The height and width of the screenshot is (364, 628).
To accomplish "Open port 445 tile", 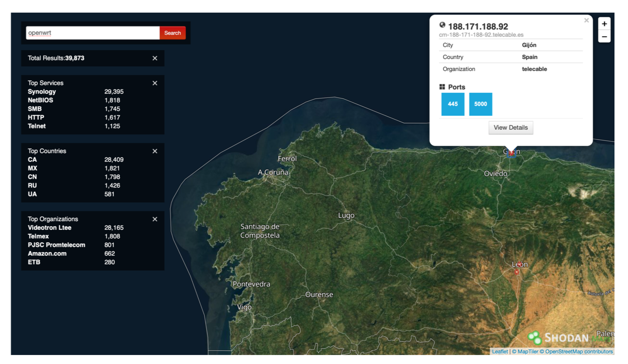I will point(453,104).
